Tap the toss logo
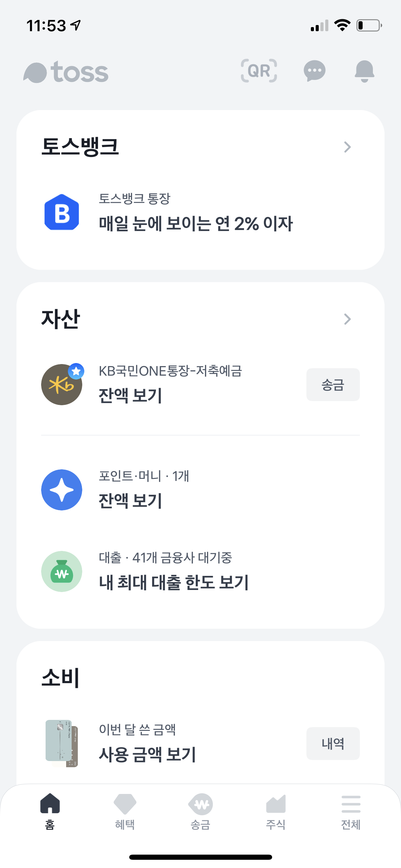Screen dimensions: 401x868 (x=66, y=72)
